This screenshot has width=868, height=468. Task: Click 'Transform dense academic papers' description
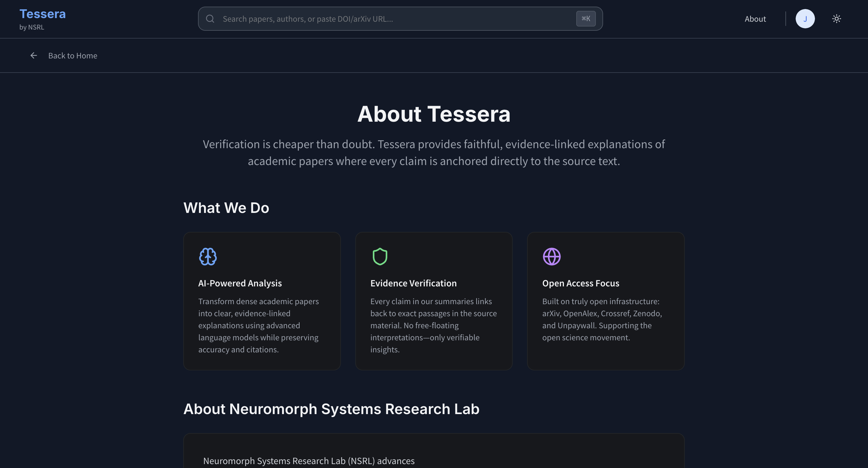pyautogui.click(x=259, y=325)
